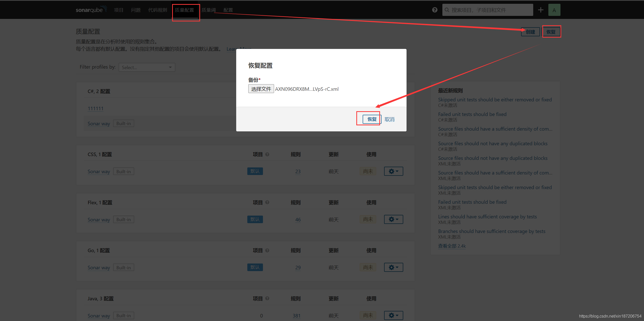The width and height of the screenshot is (644, 321).
Task: Open 质量阈 in top navigation
Action: (209, 10)
